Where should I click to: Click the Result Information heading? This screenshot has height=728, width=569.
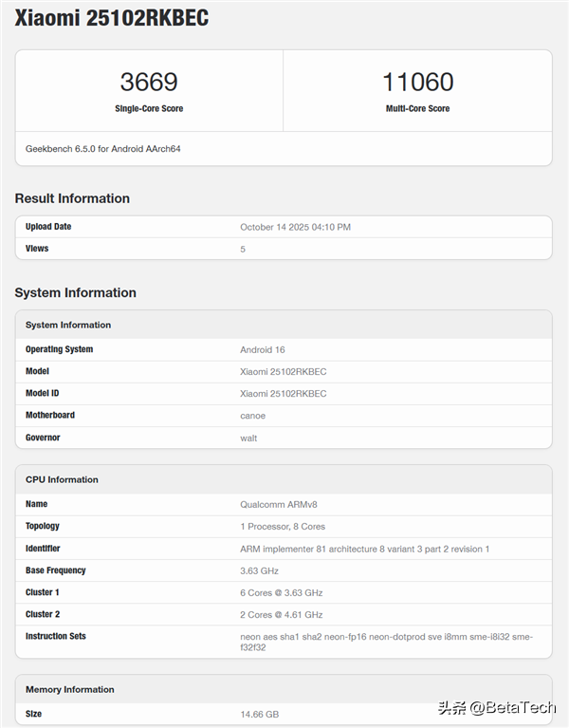click(72, 198)
